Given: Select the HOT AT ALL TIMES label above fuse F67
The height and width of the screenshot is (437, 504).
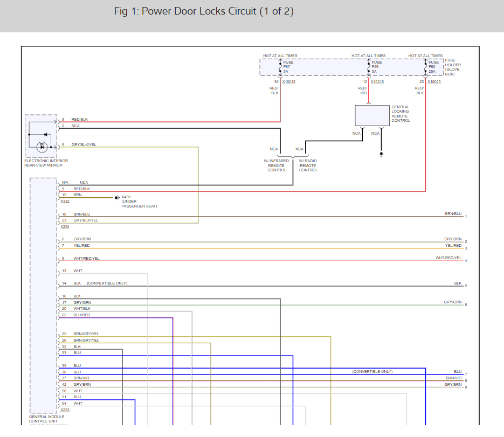Looking at the screenshot, I should [280, 56].
